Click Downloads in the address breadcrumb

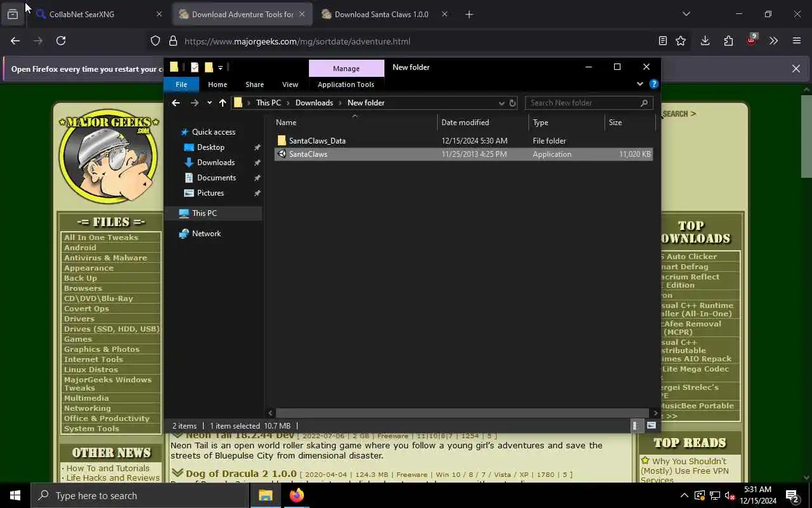pos(314,103)
